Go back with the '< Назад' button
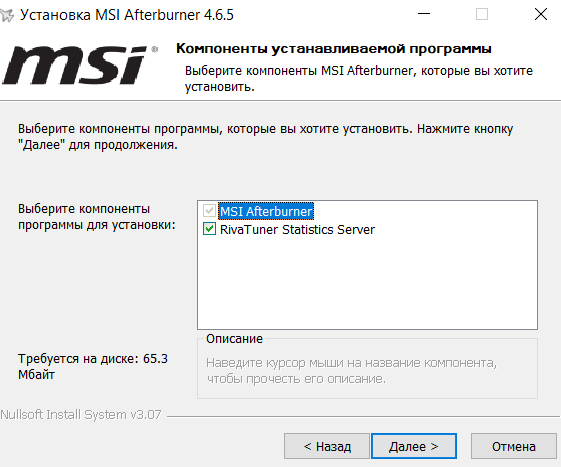 click(x=327, y=446)
